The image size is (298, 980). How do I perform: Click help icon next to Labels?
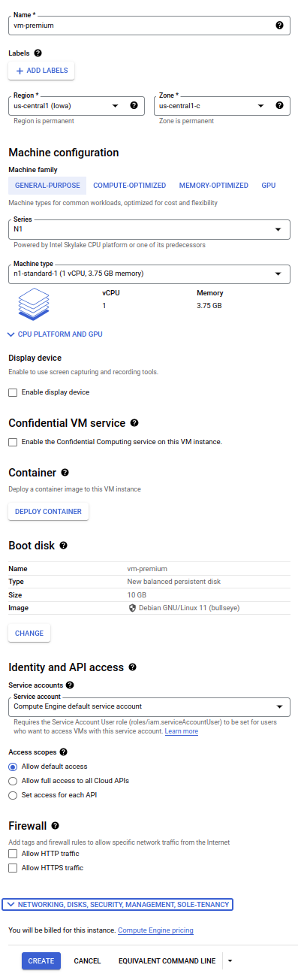38,53
